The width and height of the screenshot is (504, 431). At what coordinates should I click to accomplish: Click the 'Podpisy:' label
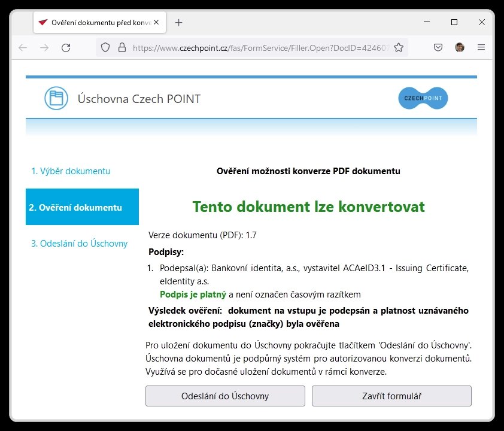(x=166, y=252)
